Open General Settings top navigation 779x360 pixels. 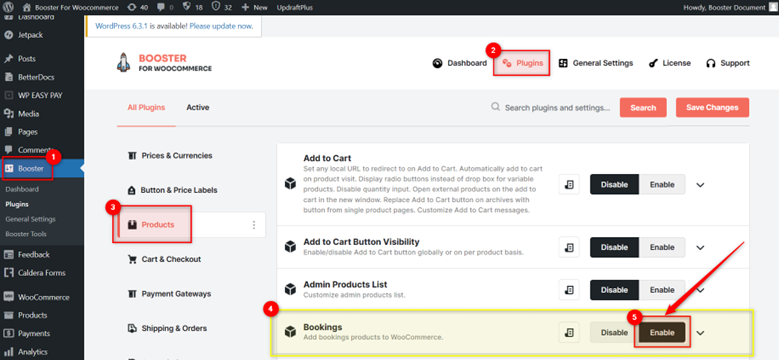point(596,63)
